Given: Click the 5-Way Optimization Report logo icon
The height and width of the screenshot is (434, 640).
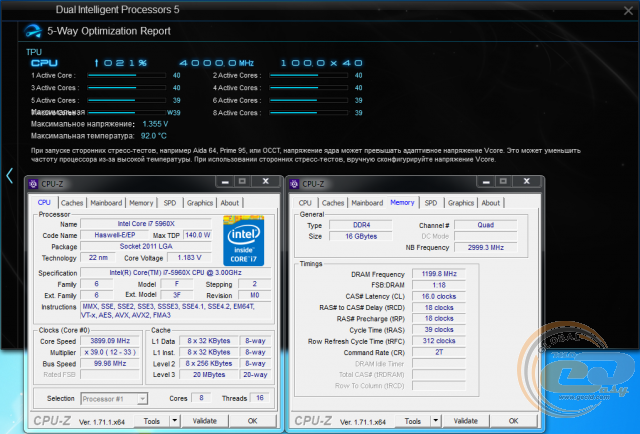Looking at the screenshot, I should (x=33, y=31).
